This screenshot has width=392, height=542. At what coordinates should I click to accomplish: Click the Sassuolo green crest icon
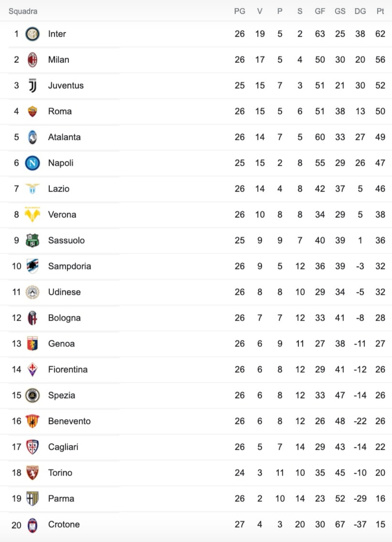(32, 240)
